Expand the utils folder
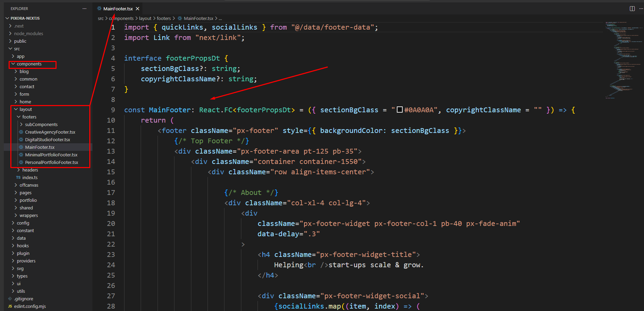The width and height of the screenshot is (644, 311). click(13, 291)
